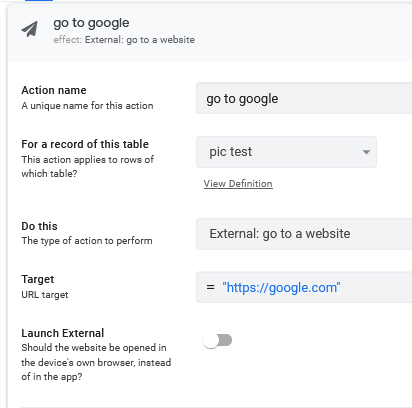
Task: Open the 'pic test' table dropdown
Action: (286, 152)
